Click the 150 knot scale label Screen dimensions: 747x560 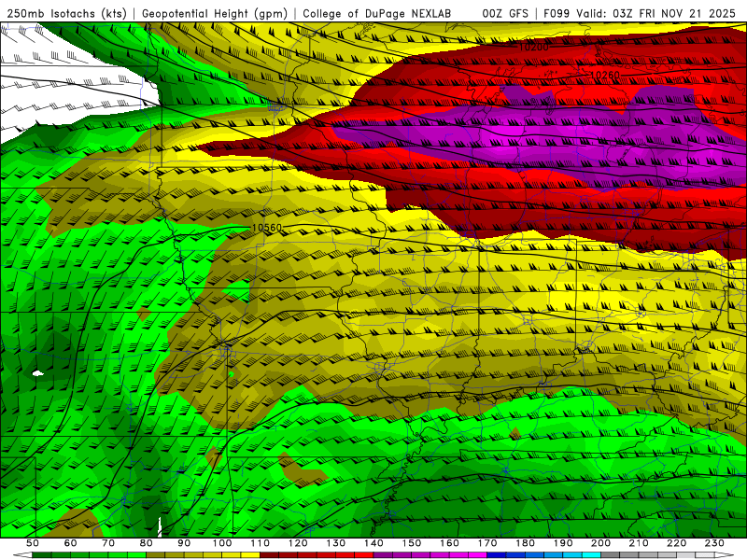[x=411, y=543]
